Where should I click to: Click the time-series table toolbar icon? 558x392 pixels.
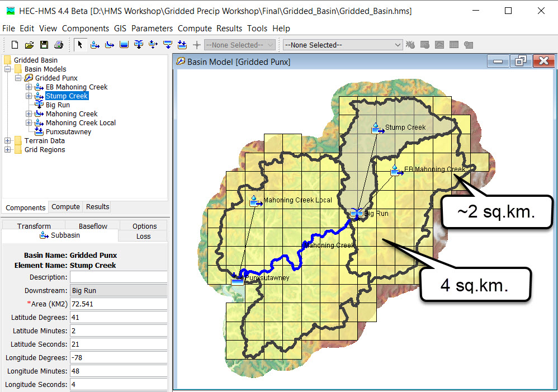point(469,45)
